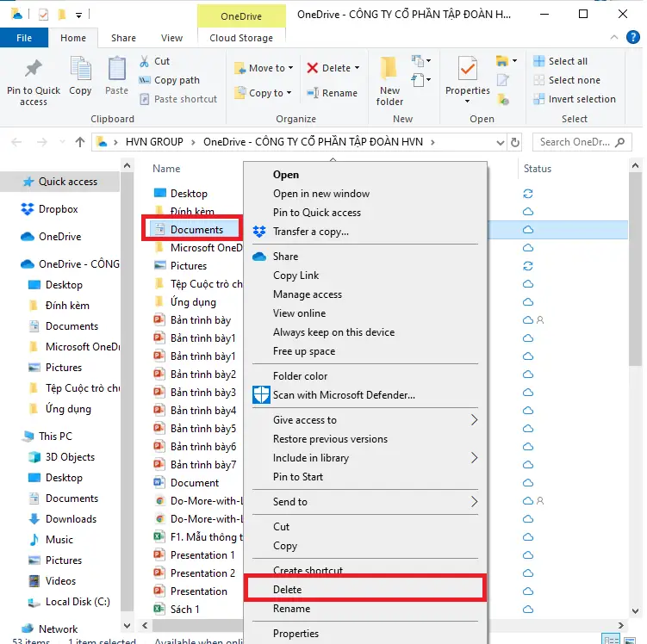Image resolution: width=647 pixels, height=644 pixels.
Task: Click the Pin to Quick access ribbon icon
Action: point(33,72)
